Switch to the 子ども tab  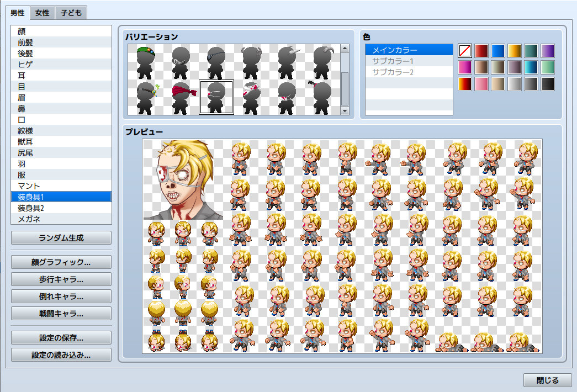tap(71, 13)
